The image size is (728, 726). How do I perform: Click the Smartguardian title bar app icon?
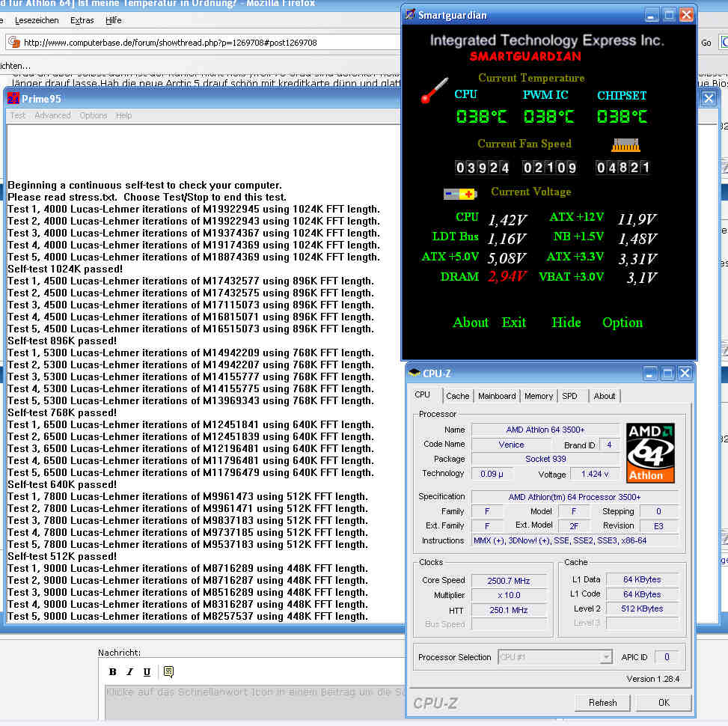click(410, 15)
